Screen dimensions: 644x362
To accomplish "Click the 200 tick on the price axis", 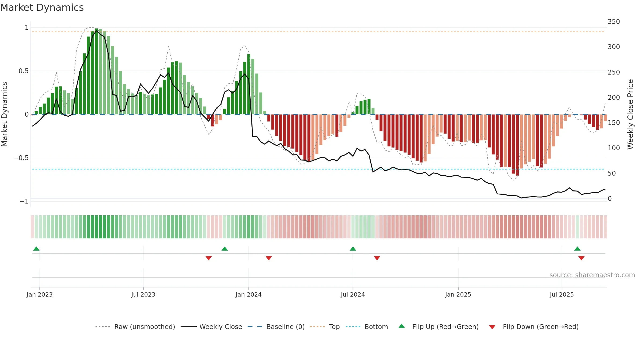I will click(614, 97).
